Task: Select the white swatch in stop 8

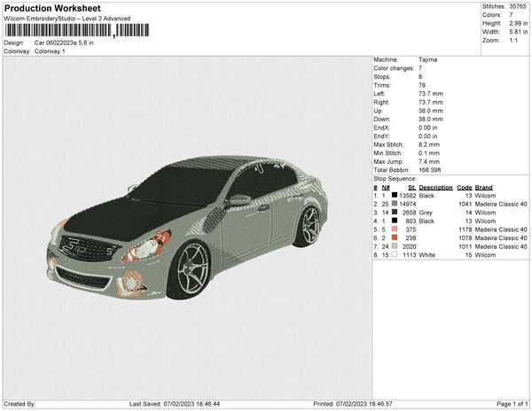Action: pyautogui.click(x=393, y=254)
